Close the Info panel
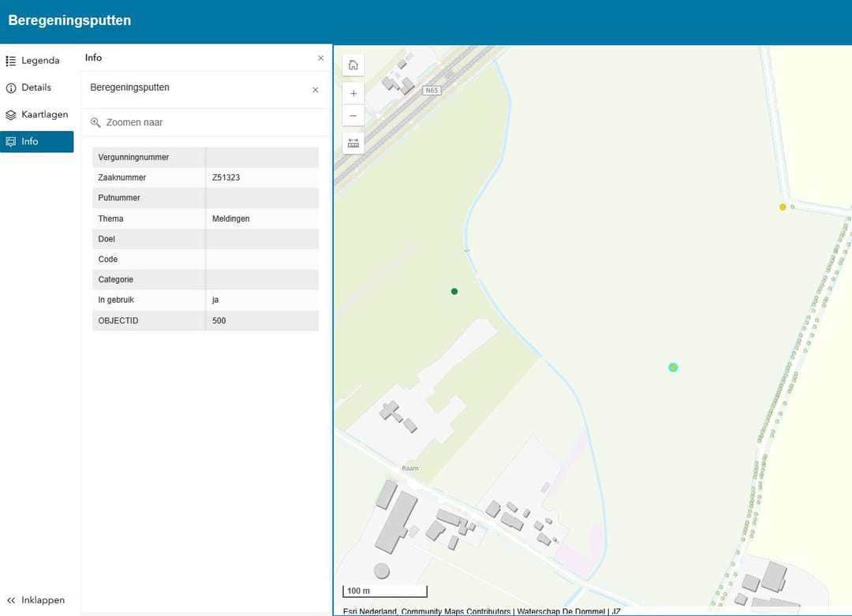The height and width of the screenshot is (616, 852). point(320,58)
